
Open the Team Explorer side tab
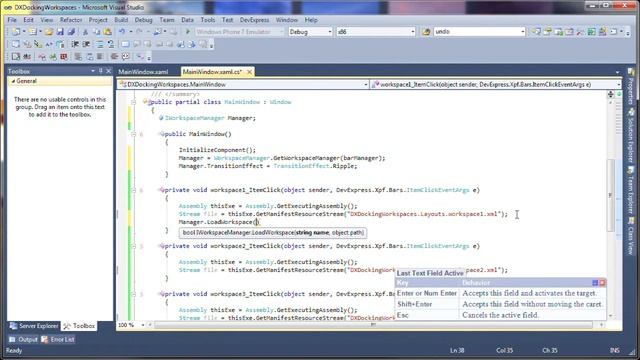(631, 190)
